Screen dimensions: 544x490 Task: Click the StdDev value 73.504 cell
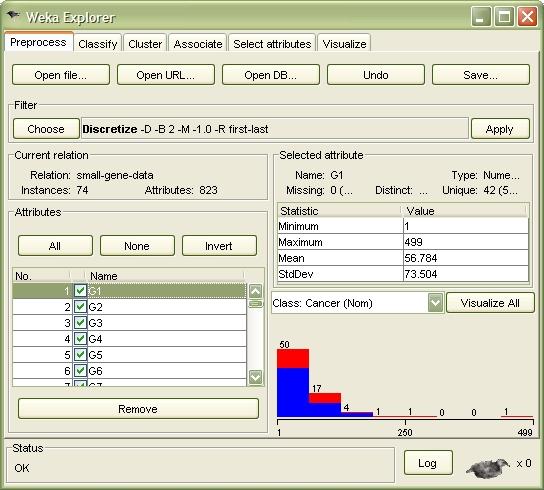(466, 274)
